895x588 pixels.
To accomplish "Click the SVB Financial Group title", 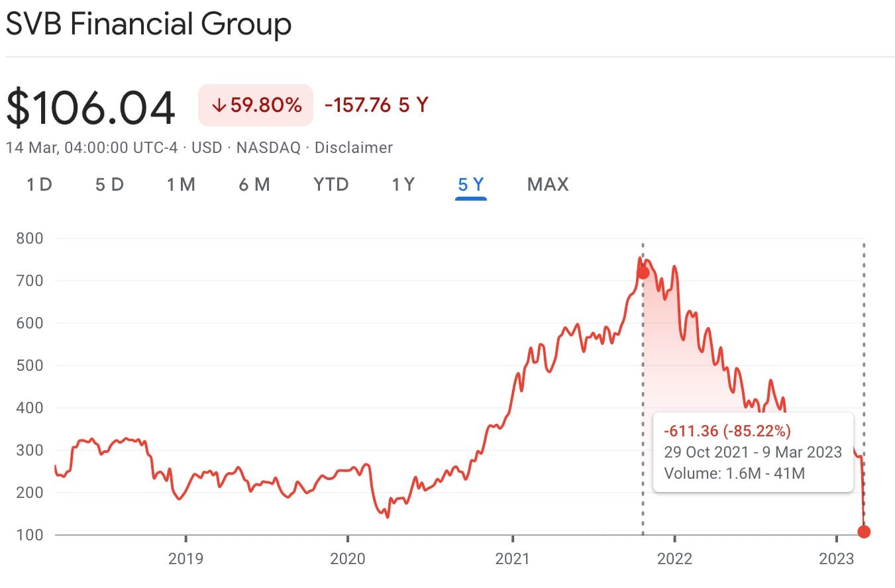I will (148, 25).
